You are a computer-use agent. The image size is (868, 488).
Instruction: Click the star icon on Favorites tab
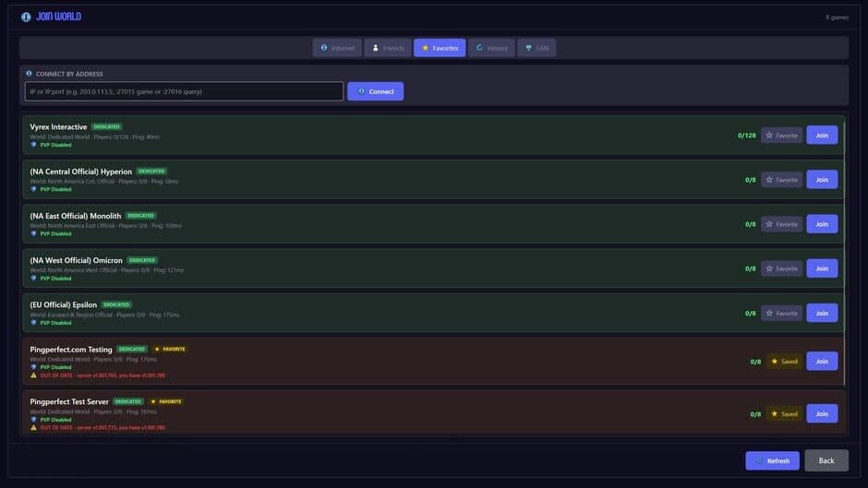425,48
